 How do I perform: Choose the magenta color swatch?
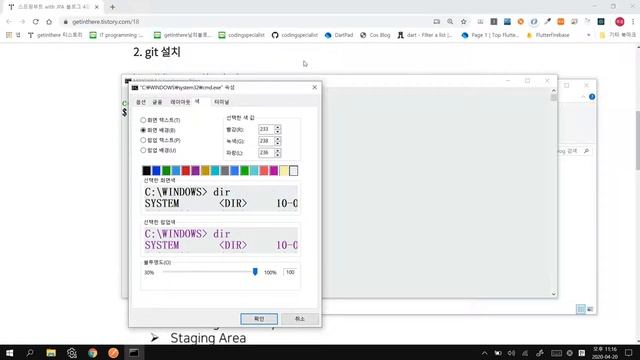click(x=273, y=170)
